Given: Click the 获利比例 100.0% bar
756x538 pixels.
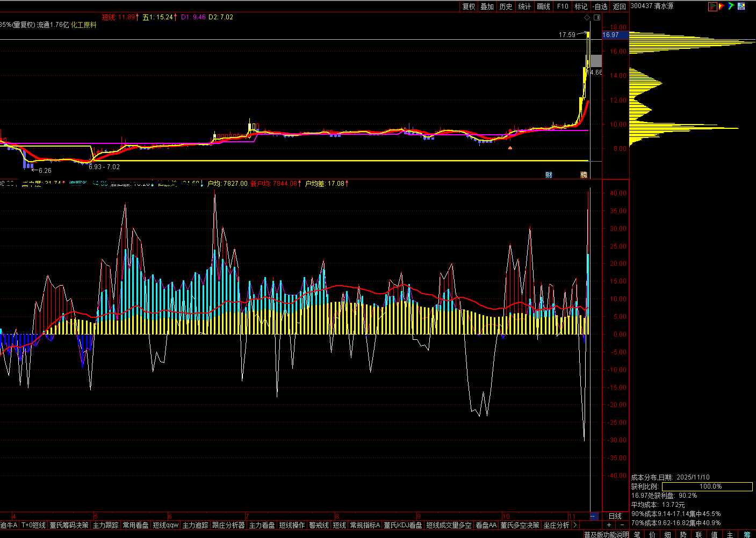Looking at the screenshot, I should tap(707, 486).
